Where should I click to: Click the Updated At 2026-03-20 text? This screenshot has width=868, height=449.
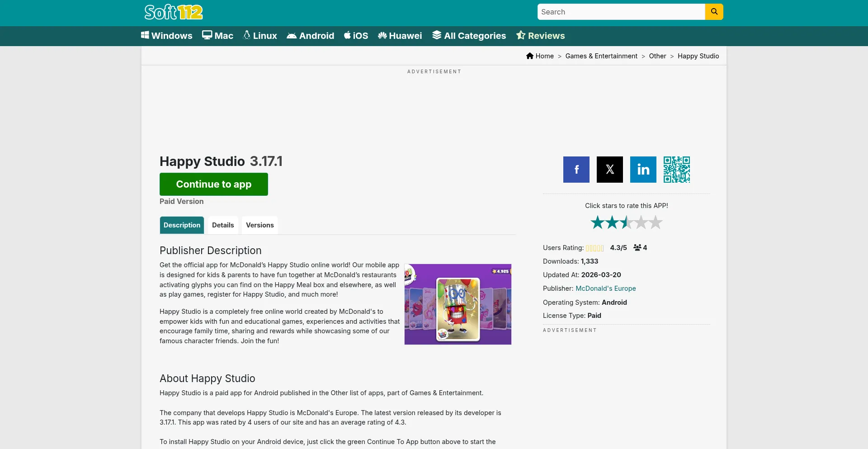coord(582,275)
